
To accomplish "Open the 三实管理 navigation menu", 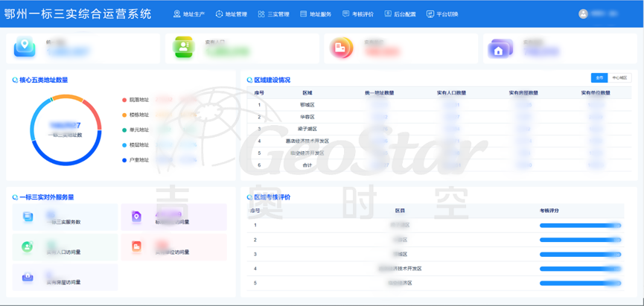I will pyautogui.click(x=273, y=14).
